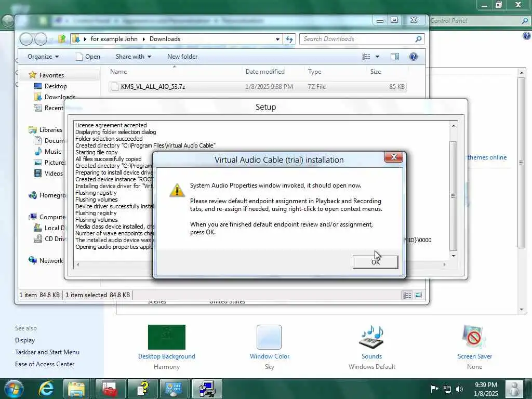Sort by the Name column header
The image size is (532, 399).
118,72
